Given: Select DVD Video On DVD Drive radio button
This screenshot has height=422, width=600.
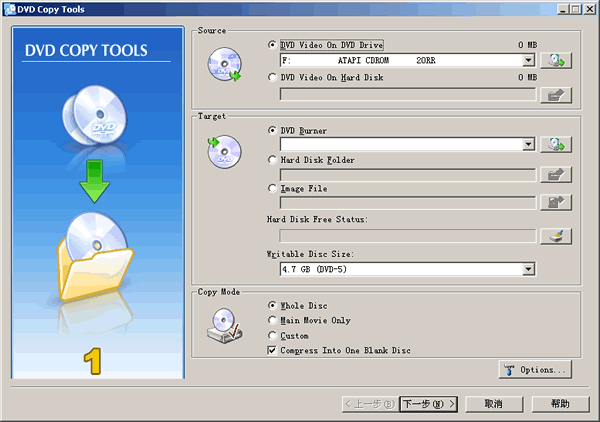Looking at the screenshot, I should coord(272,45).
